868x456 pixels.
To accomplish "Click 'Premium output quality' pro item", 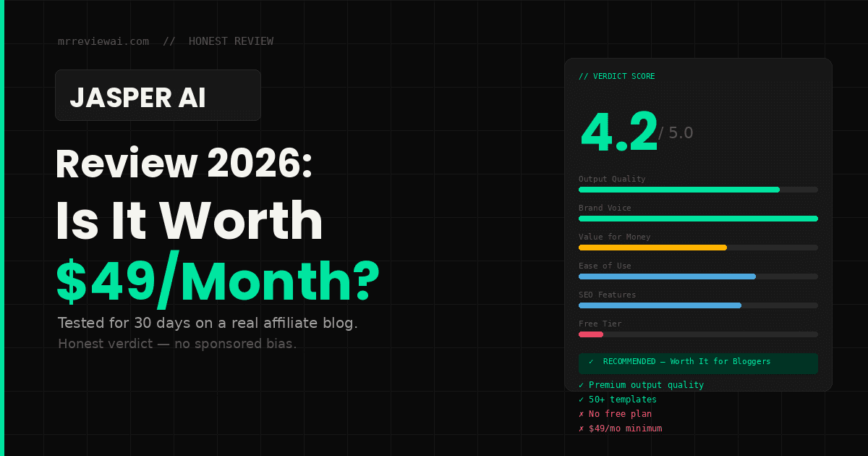I will coord(641,385).
